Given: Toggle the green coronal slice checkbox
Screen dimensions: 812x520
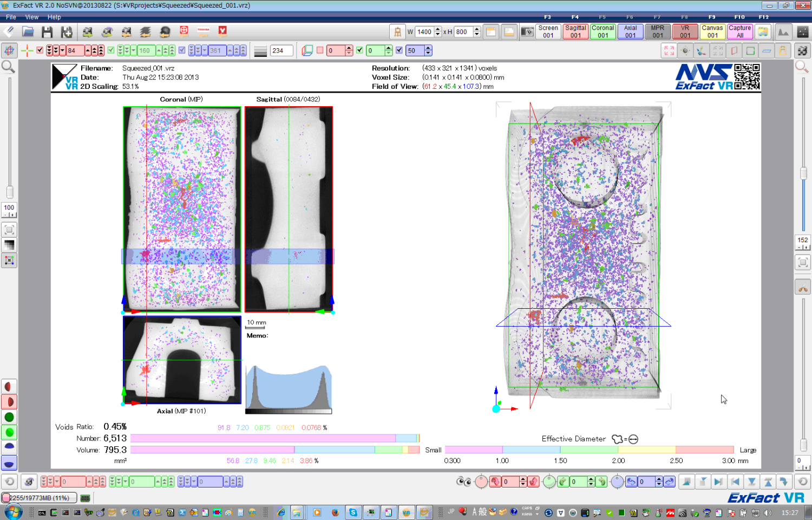Looking at the screenshot, I should click(x=111, y=50).
